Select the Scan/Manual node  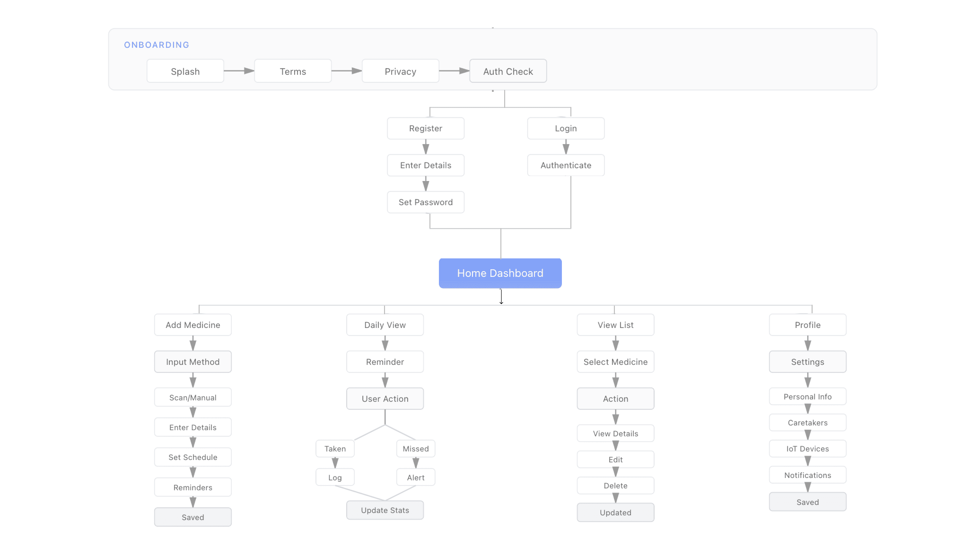point(193,397)
